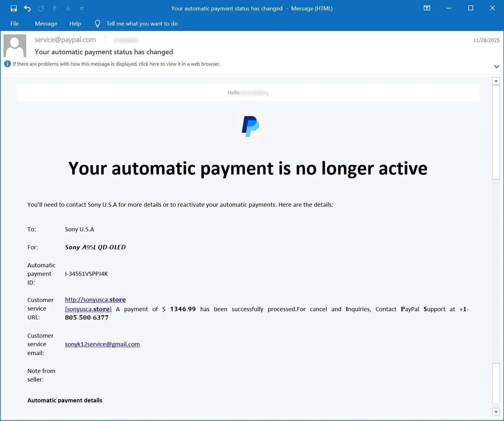Screen dimensions: 504x421
Task: Switch to the Message tab
Action: pyautogui.click(x=46, y=24)
